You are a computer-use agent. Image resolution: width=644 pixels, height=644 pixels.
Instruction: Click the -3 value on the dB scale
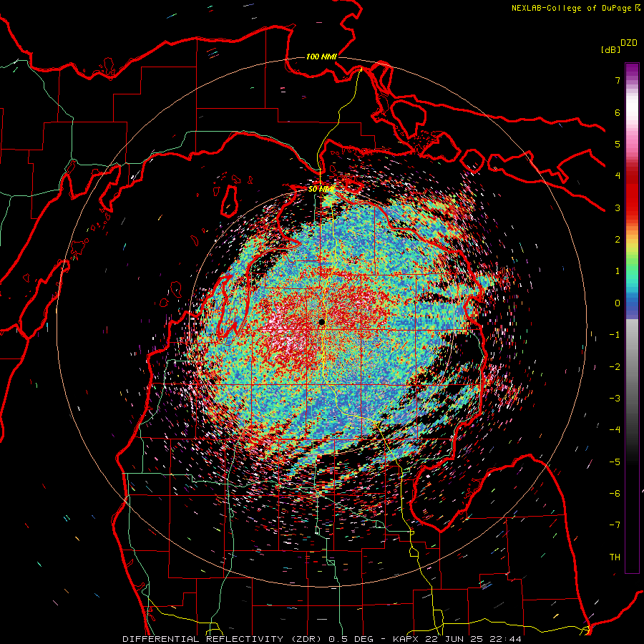point(615,399)
